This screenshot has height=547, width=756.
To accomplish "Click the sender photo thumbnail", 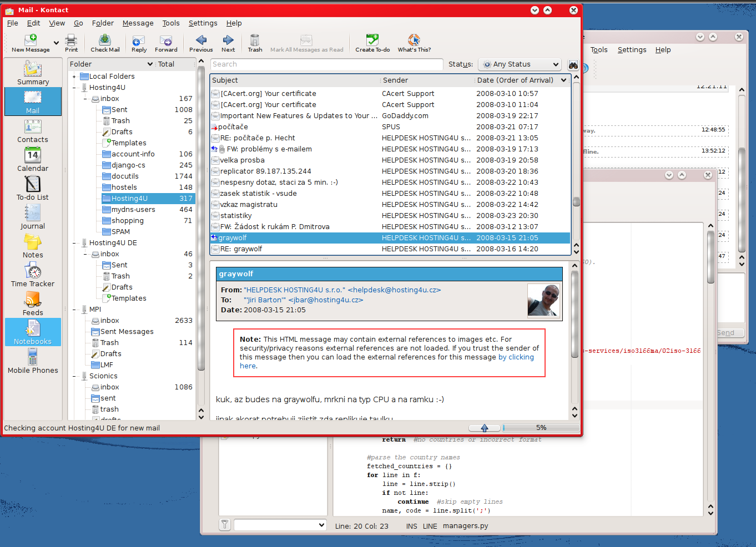I will [543, 300].
